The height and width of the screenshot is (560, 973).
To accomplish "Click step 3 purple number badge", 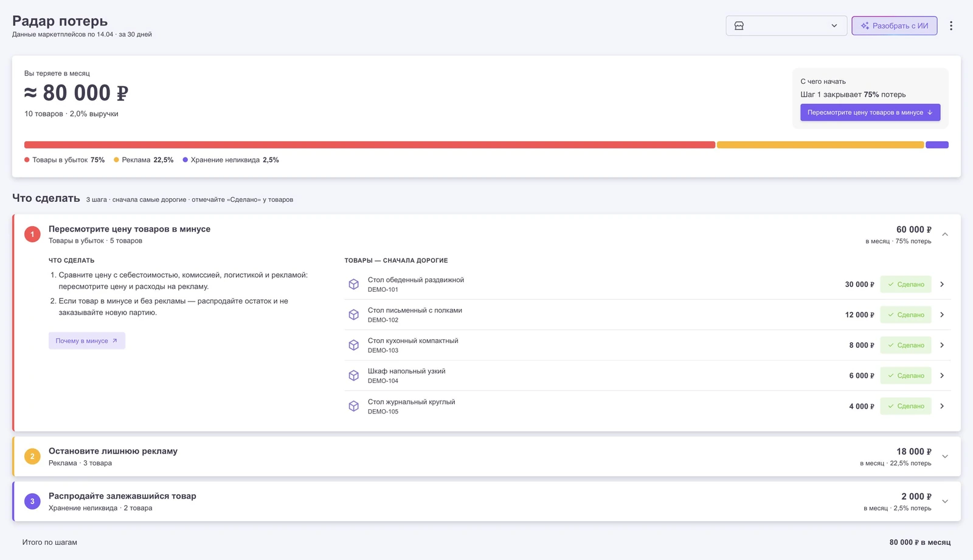I will 32,501.
